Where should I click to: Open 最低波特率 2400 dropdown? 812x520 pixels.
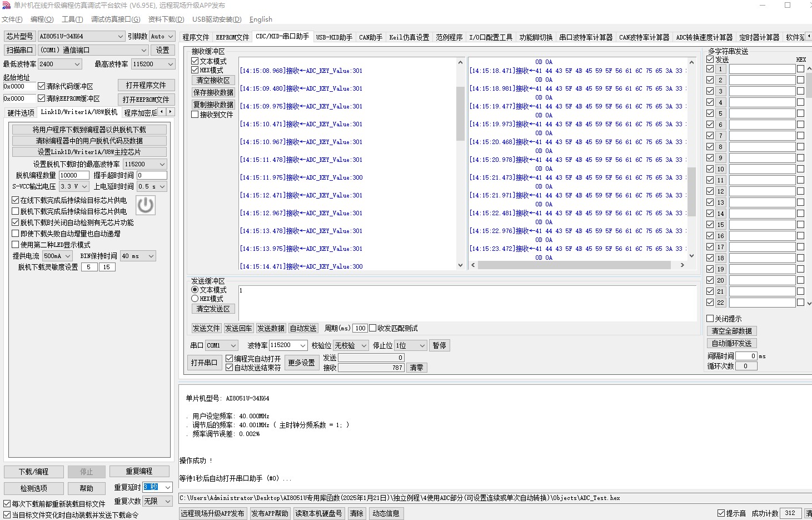[x=59, y=64]
